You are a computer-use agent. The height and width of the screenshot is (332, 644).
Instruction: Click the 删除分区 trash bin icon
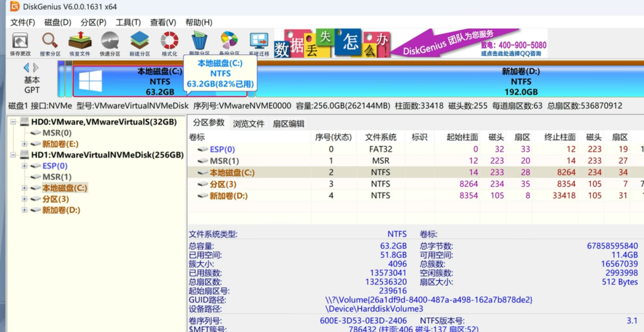tap(200, 42)
